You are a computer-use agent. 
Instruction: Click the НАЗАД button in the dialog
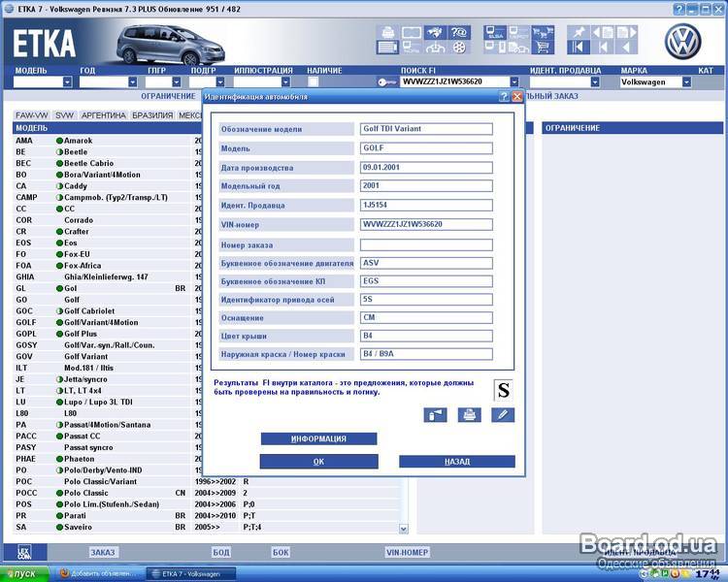(x=456, y=462)
